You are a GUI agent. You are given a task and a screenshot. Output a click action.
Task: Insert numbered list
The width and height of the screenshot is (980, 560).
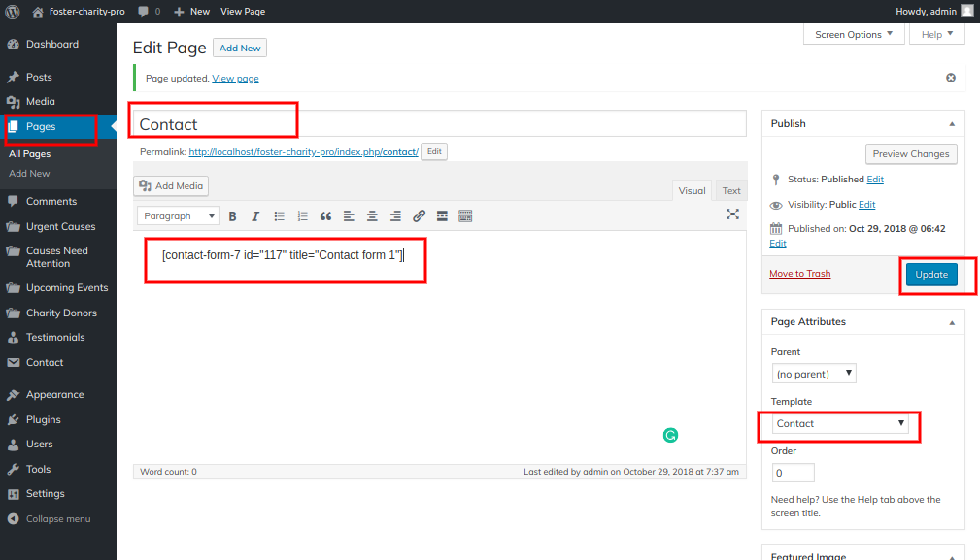pyautogui.click(x=302, y=216)
